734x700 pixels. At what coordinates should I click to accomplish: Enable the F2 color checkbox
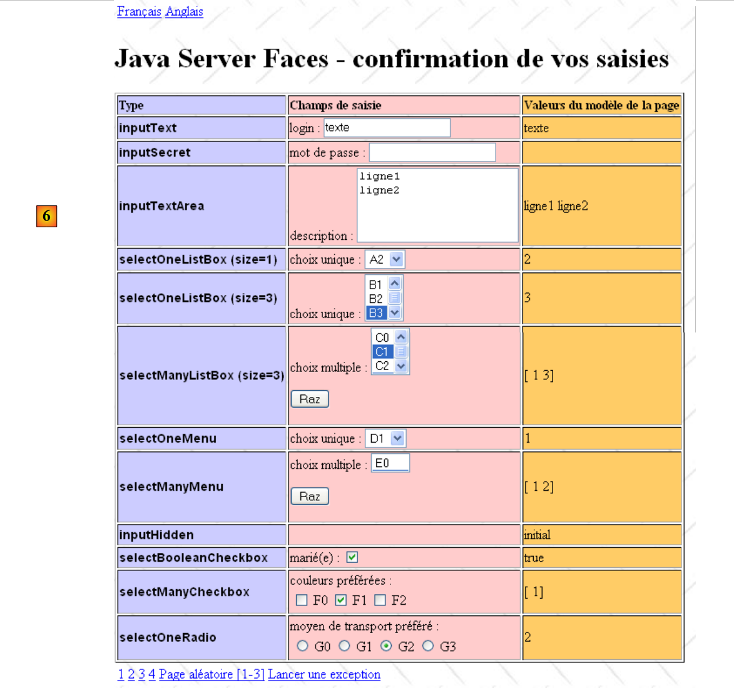pyautogui.click(x=380, y=600)
